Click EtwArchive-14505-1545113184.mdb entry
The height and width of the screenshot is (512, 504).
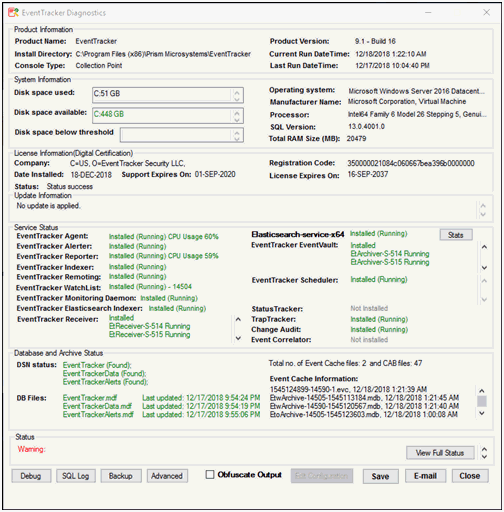pyautogui.click(x=364, y=398)
